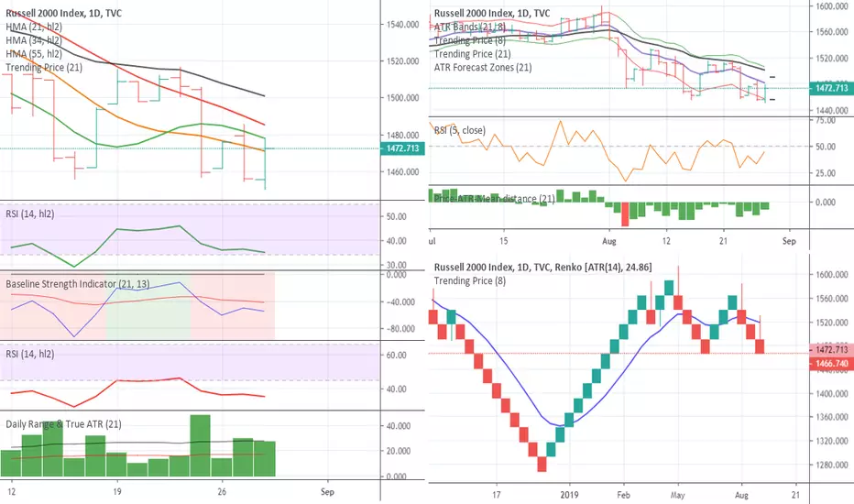The width and height of the screenshot is (854, 504).
Task: Select Russell 2000 Index title on HMA chart
Action: pos(64,13)
